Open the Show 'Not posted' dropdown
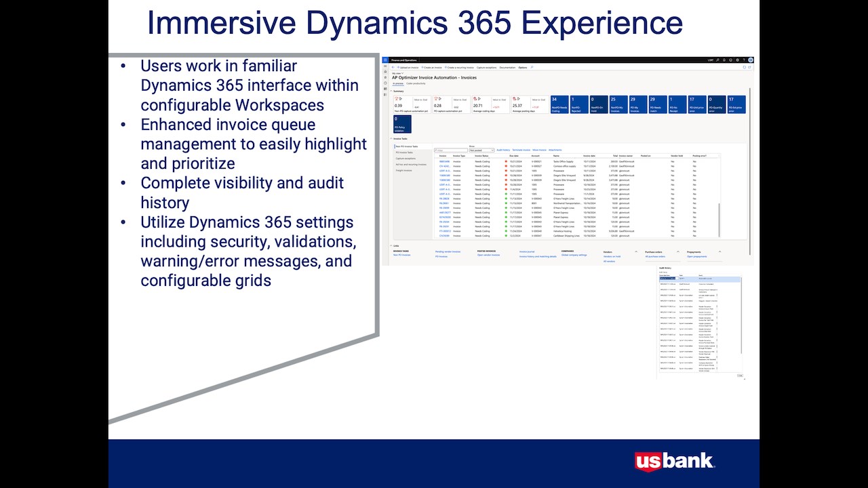 481,150
